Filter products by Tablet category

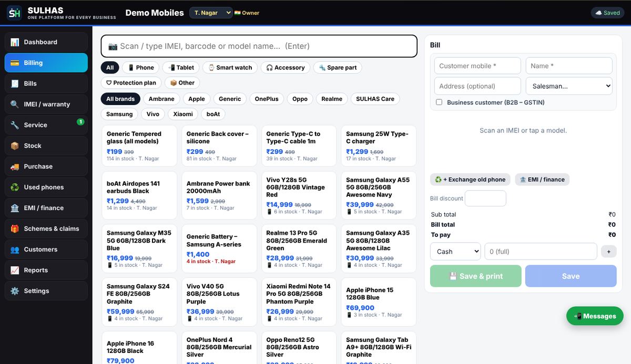tap(181, 68)
